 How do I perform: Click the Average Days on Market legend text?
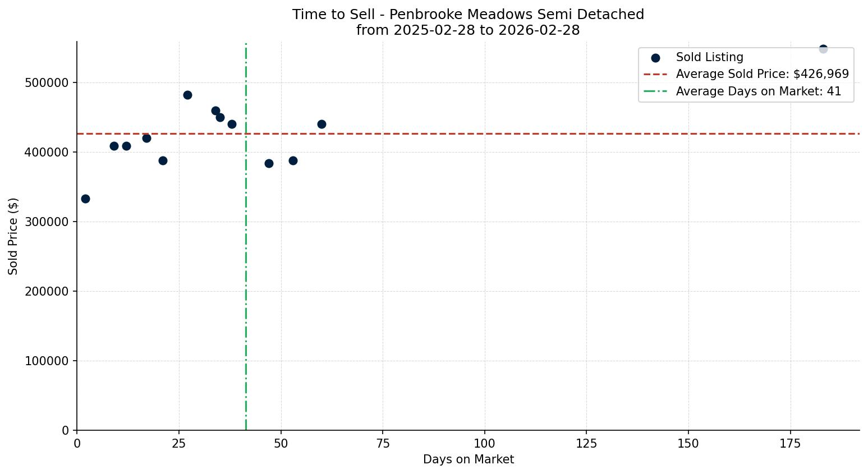point(758,91)
